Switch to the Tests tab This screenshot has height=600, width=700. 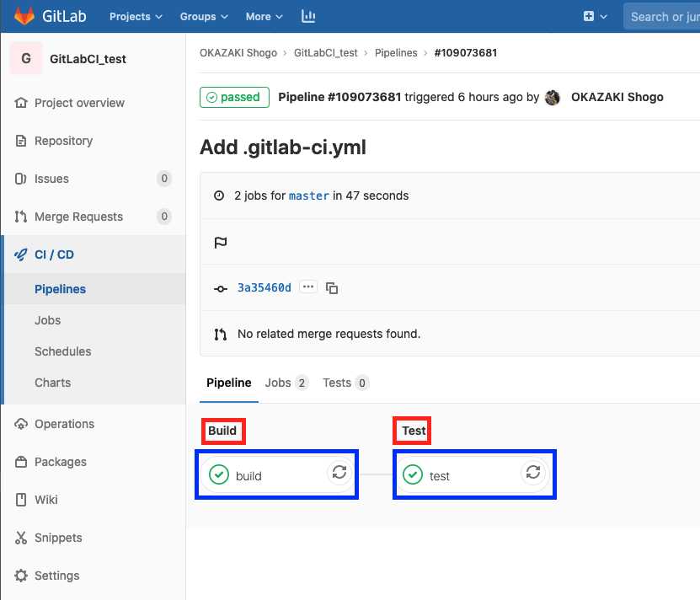[x=346, y=383]
